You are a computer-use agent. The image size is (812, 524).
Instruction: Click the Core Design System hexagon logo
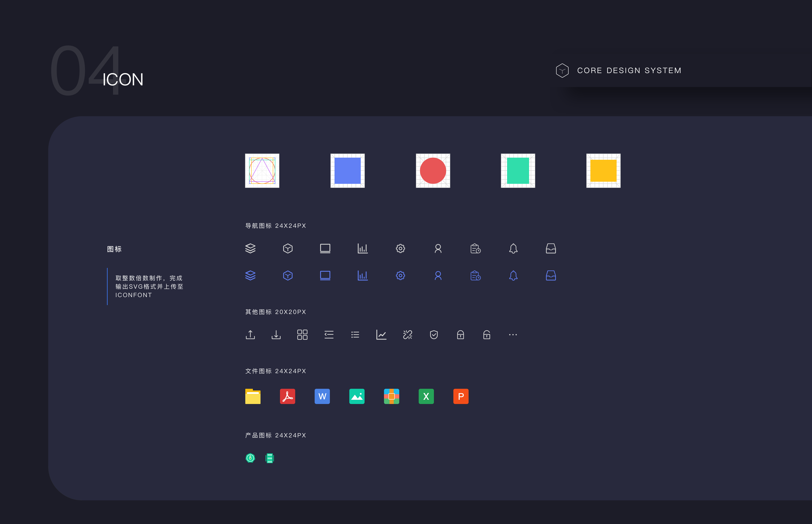[562, 70]
